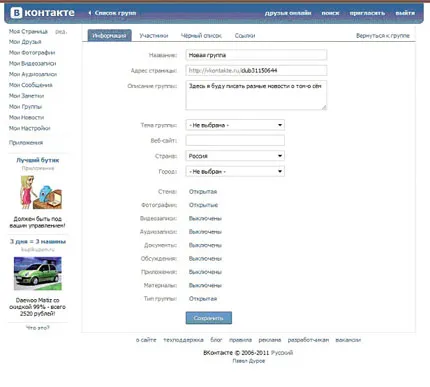Screen dimensions: 430x387
Task: Click the website input field
Action: [235, 140]
